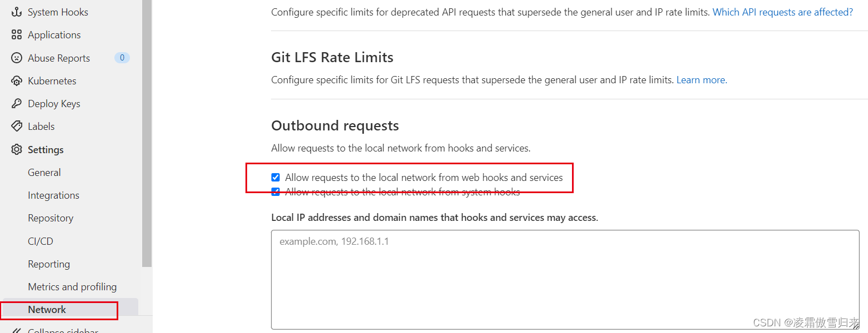Viewport: 868px width, 333px height.
Task: Click the Settings gear icon
Action: tap(17, 150)
